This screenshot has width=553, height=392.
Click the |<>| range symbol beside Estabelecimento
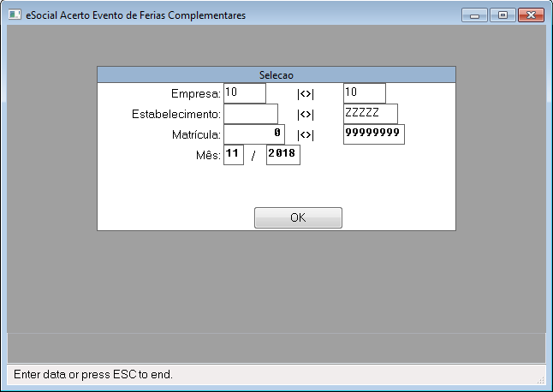point(306,115)
